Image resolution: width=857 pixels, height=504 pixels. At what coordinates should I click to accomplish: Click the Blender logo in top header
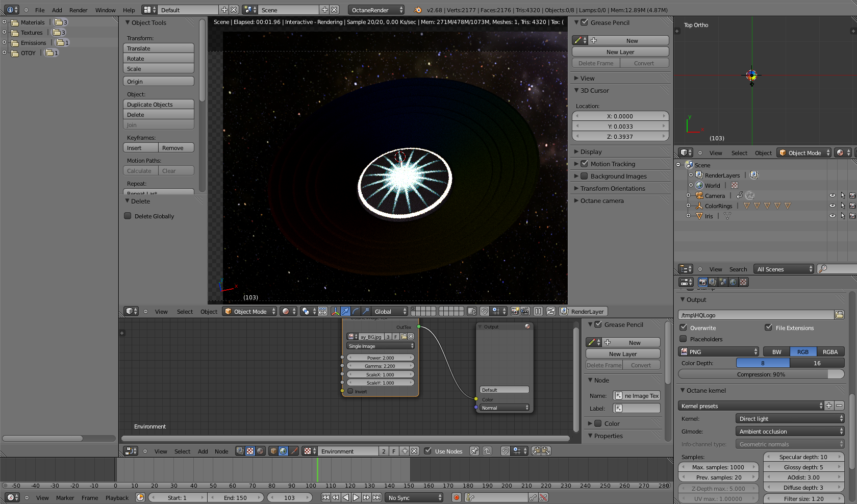(x=418, y=10)
